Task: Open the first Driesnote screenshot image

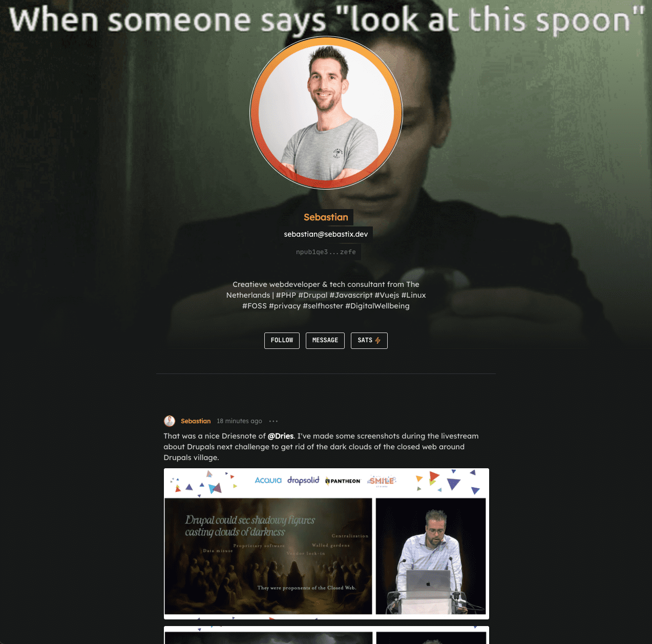Action: coord(326,544)
